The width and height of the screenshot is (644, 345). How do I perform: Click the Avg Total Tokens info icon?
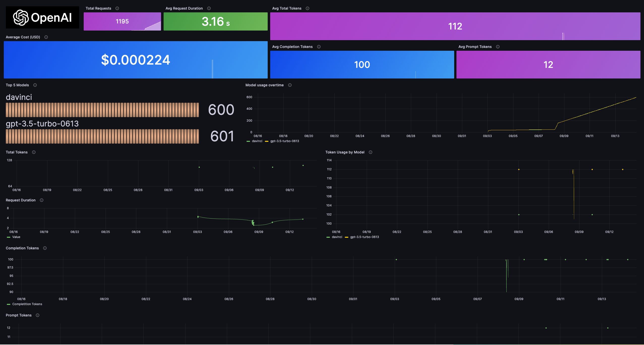[x=308, y=8]
